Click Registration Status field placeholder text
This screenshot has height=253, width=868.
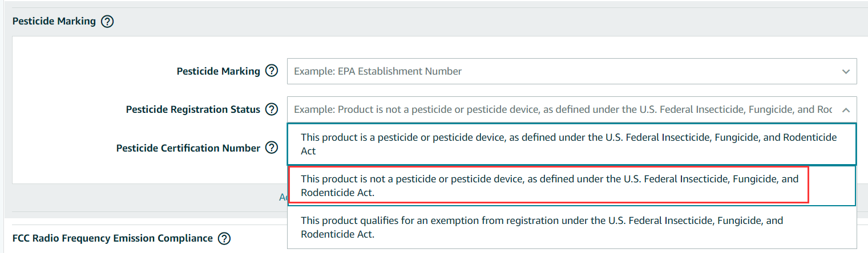(563, 109)
